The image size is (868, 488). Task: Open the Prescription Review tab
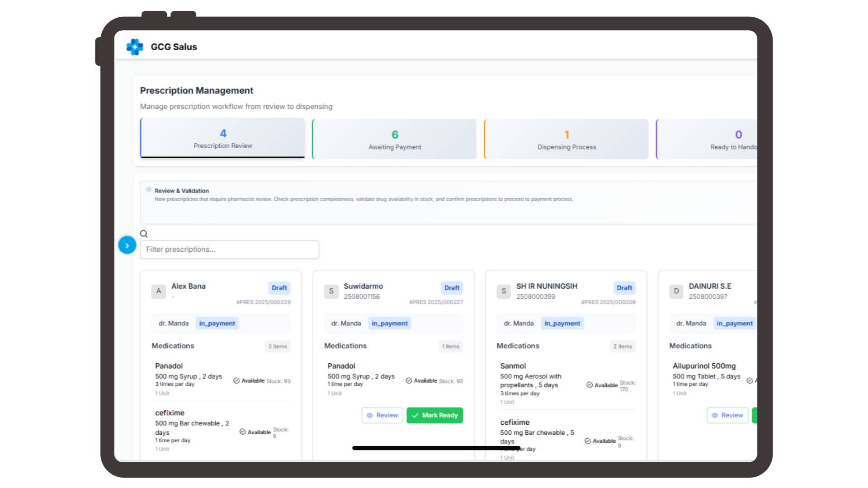tap(223, 138)
